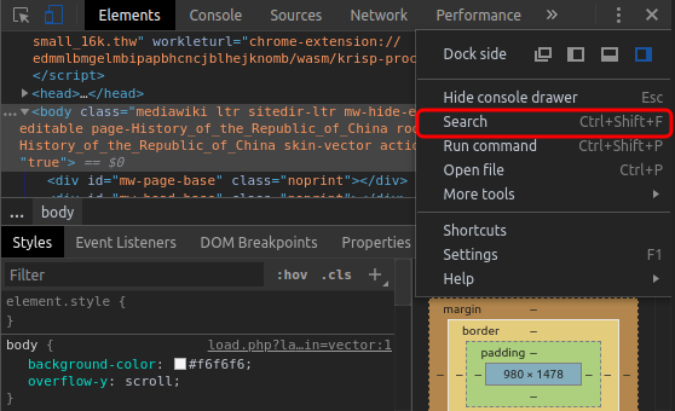
Task: Click the border box model label
Action: point(481,331)
